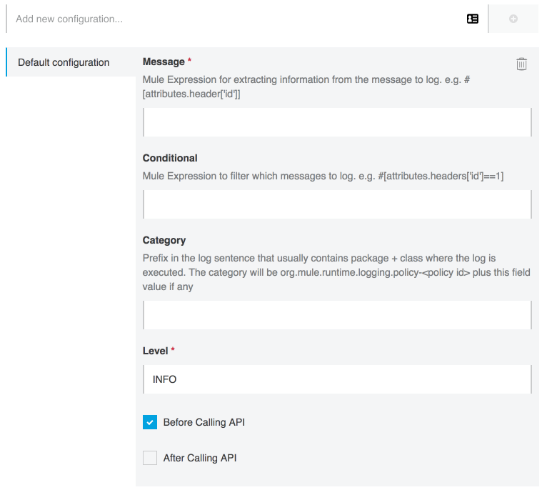Click the After Calling API label text
The width and height of the screenshot is (548, 491).
pyautogui.click(x=200, y=458)
